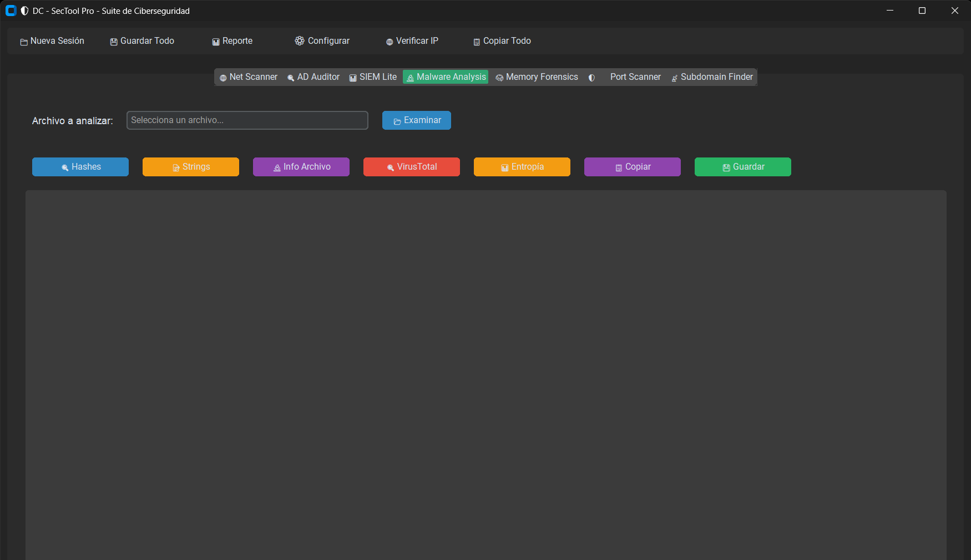Image resolution: width=971 pixels, height=560 pixels.
Task: Maximize the SecTool Pro window
Action: 922,11
